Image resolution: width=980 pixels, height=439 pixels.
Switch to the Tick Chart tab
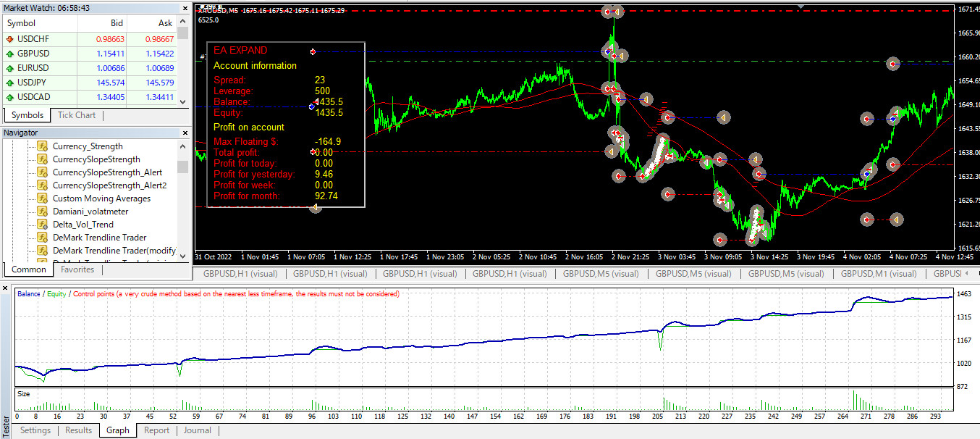point(76,115)
